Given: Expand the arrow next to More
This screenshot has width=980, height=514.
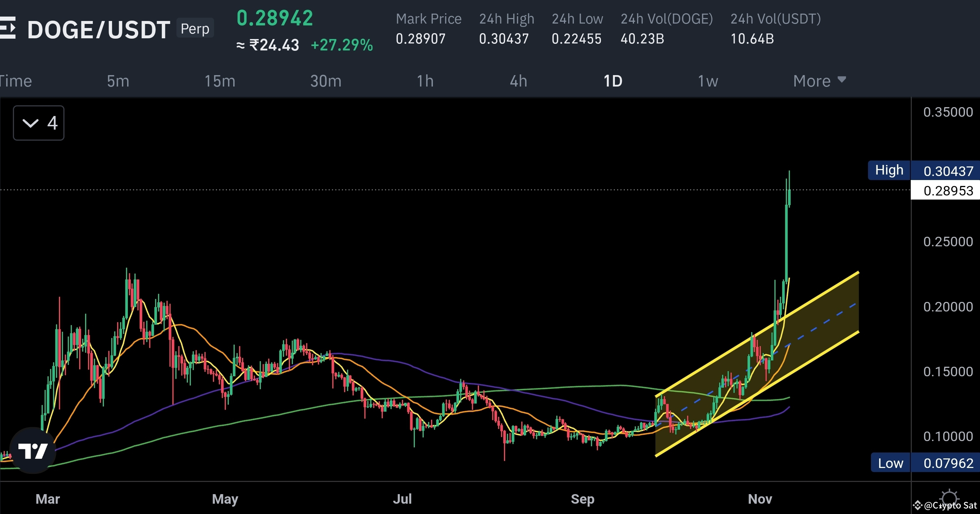Looking at the screenshot, I should coord(842,81).
